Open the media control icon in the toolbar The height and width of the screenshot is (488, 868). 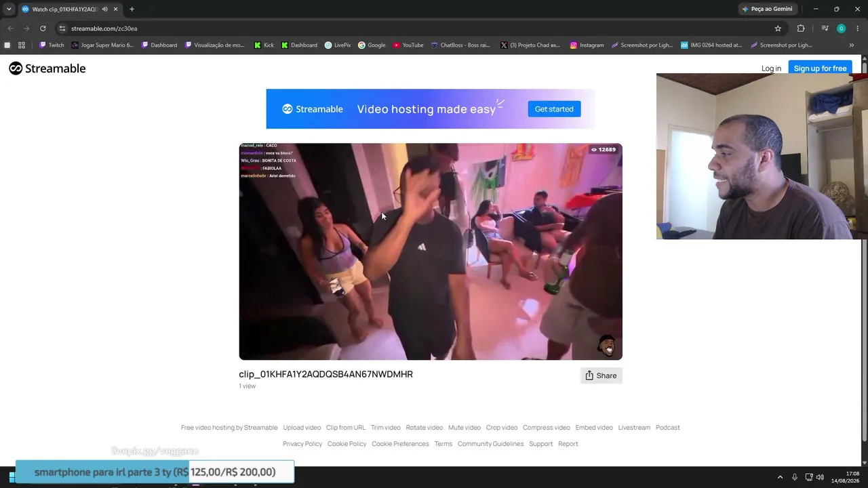[x=825, y=28]
